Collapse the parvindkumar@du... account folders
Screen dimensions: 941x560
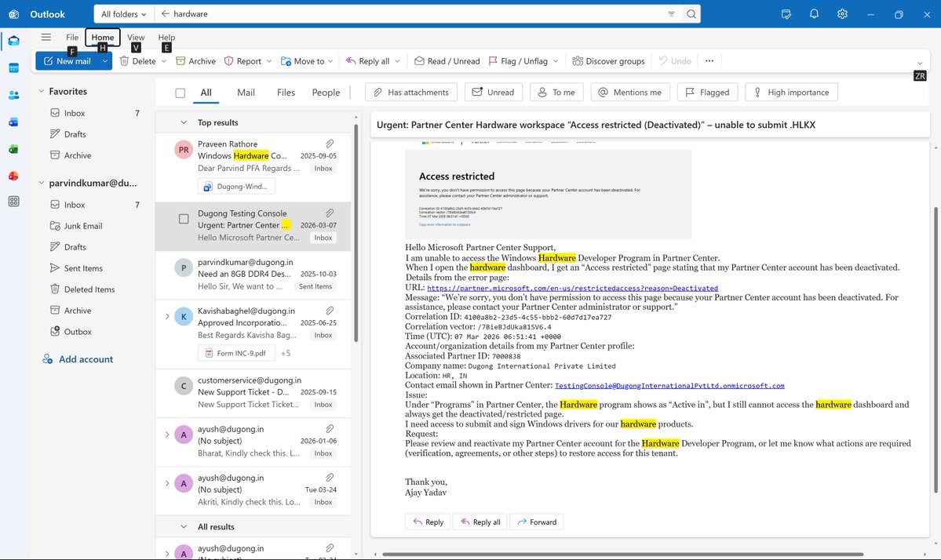42,183
